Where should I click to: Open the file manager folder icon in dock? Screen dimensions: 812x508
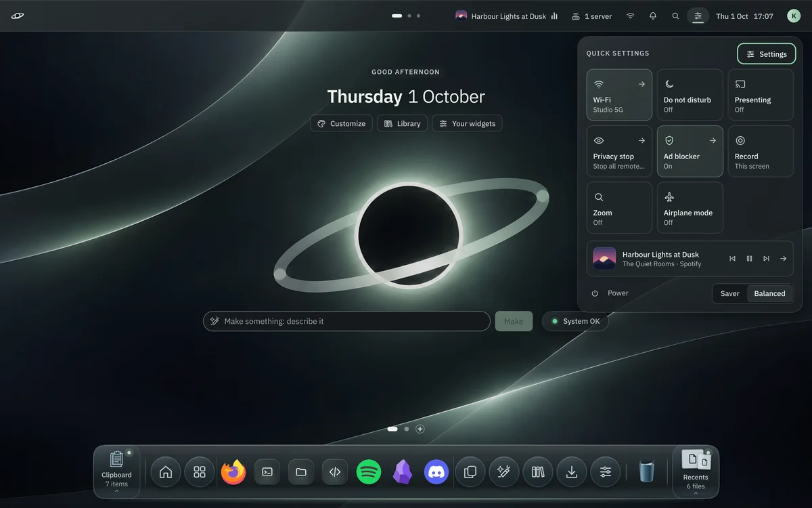(301, 472)
